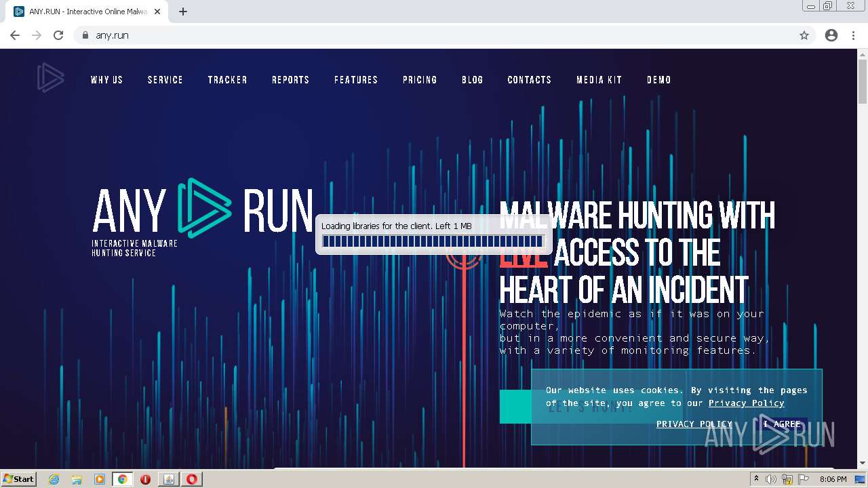The width and height of the screenshot is (868, 488).
Task: Click the system clock showing 8:06 PM
Action: [833, 479]
